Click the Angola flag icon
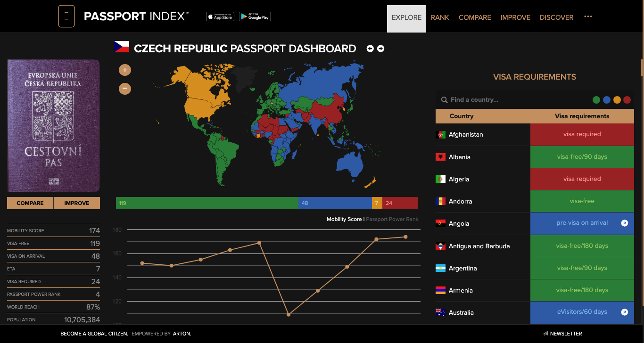644x343 pixels. pyautogui.click(x=441, y=223)
